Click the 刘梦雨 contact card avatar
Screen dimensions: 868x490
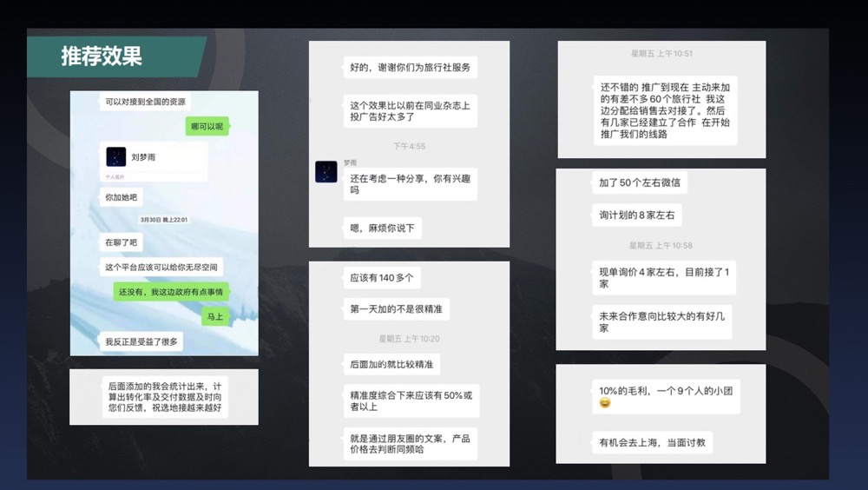coord(115,157)
